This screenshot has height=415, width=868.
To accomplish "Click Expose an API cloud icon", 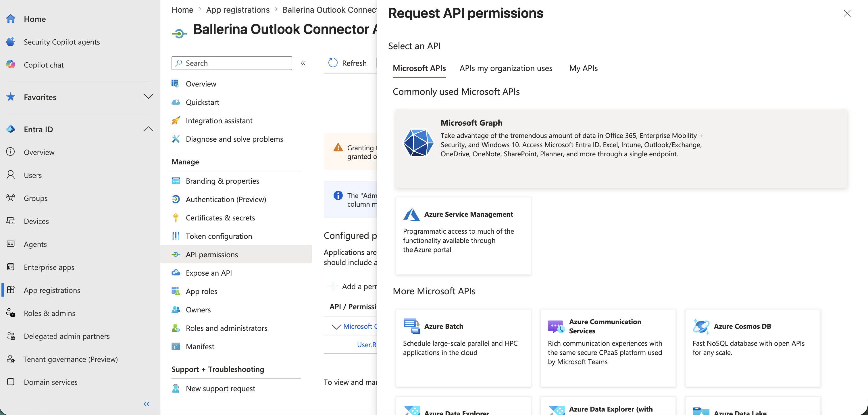I will tap(176, 273).
